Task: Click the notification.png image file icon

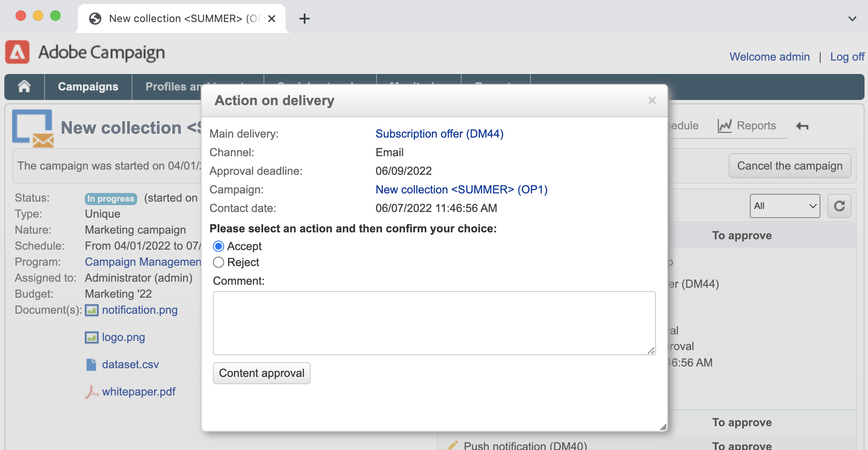Action: tap(91, 310)
